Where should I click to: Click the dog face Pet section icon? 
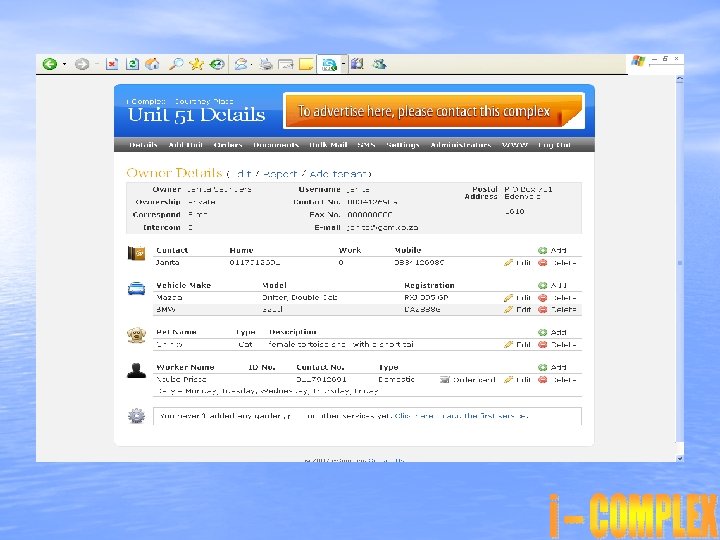click(136, 335)
